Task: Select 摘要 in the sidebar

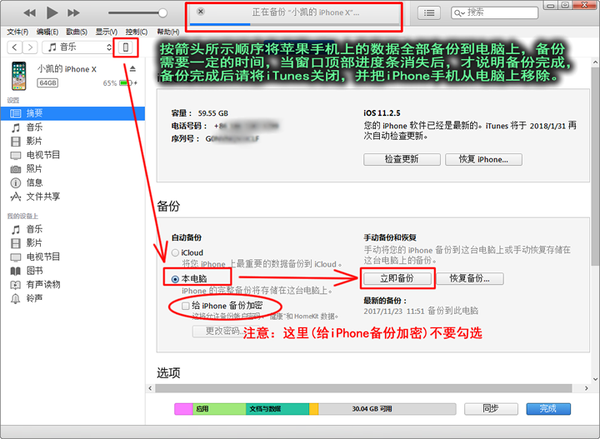Action: tap(73, 113)
